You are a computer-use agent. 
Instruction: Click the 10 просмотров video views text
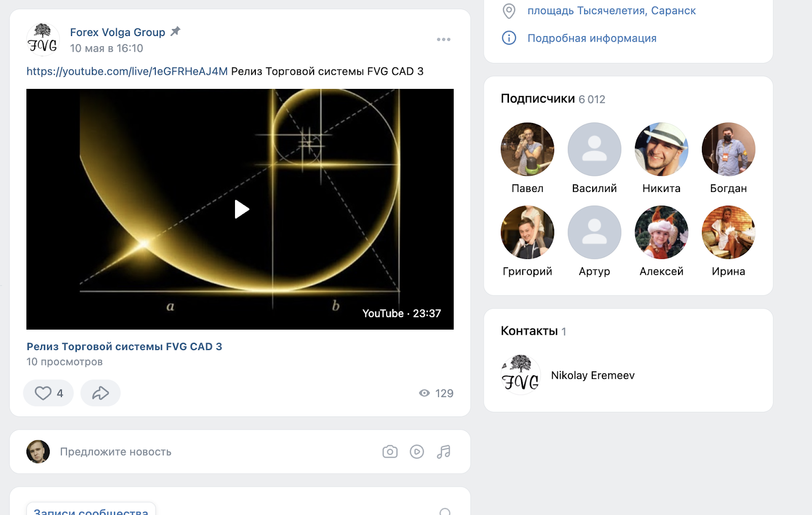coord(64,362)
